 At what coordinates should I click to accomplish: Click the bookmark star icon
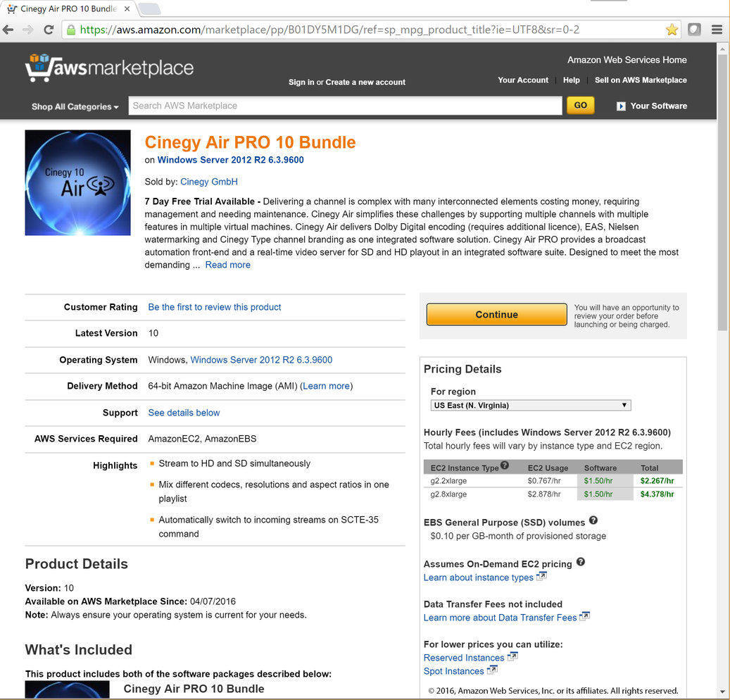click(x=672, y=30)
